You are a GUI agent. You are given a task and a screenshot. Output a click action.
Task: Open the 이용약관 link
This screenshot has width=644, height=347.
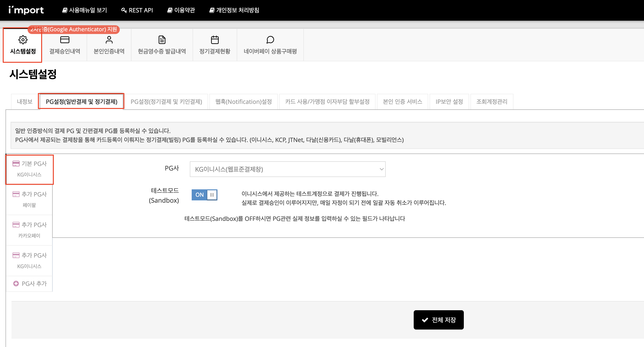pyautogui.click(x=181, y=10)
